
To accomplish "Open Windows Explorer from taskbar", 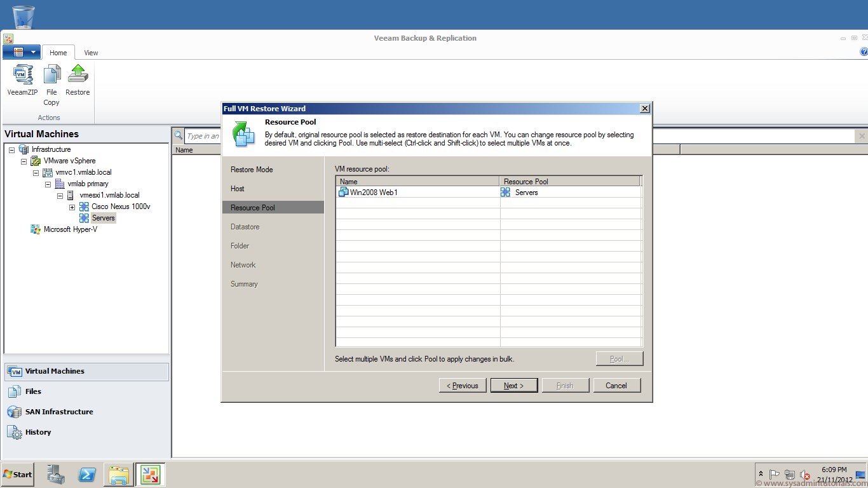I will (x=118, y=475).
